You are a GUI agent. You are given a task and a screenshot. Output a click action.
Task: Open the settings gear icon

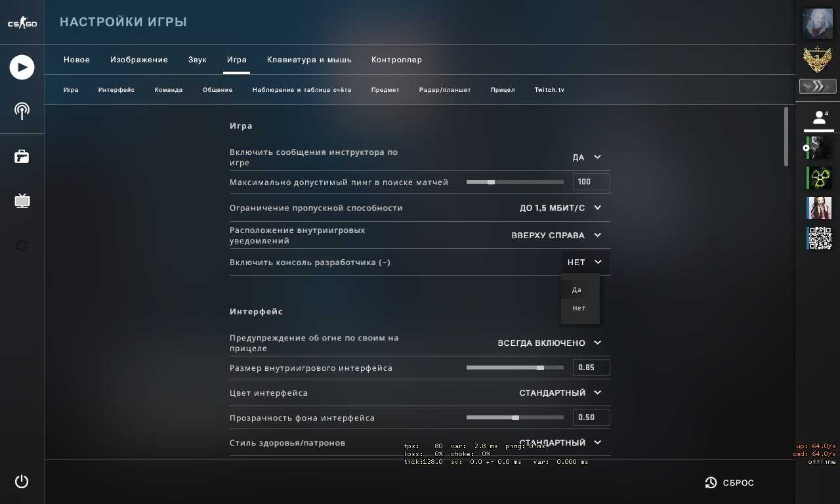click(x=22, y=245)
